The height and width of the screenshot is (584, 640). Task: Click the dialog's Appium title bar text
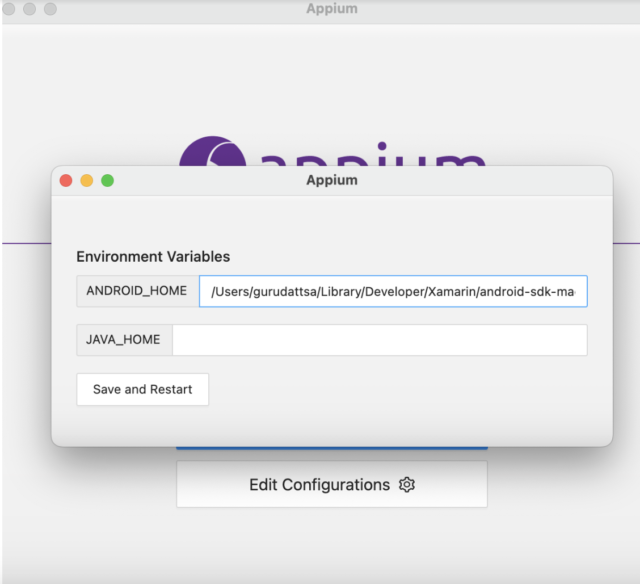tap(331, 181)
